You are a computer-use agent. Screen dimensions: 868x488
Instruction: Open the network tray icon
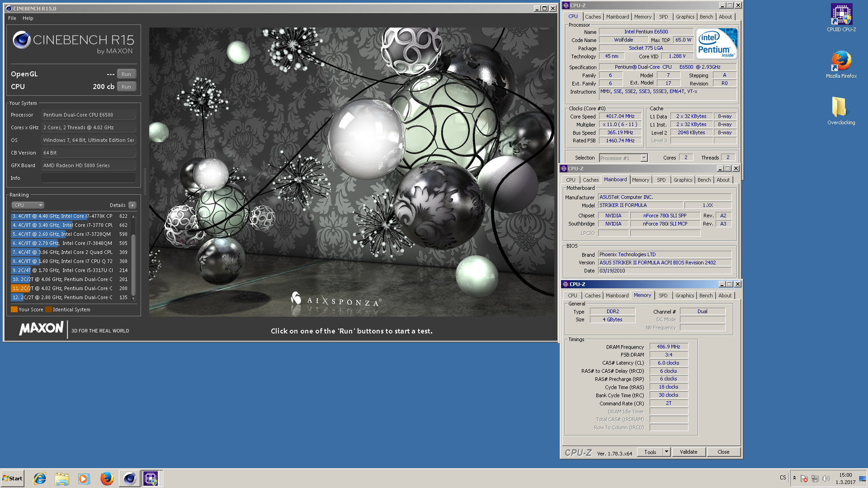click(x=815, y=479)
